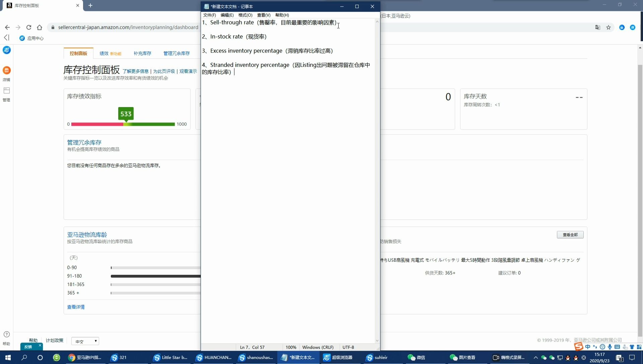Go to browser home page

pos(40,27)
